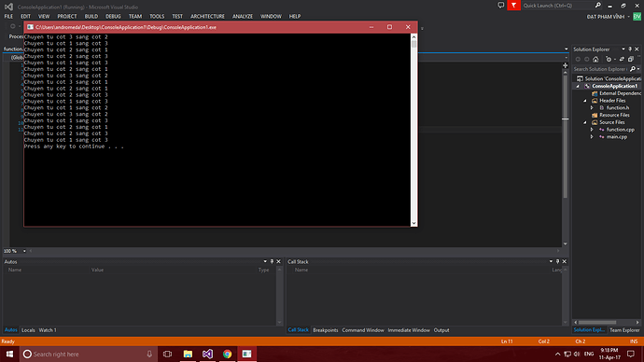Click the Cortana 'Search right here' box

89,354
